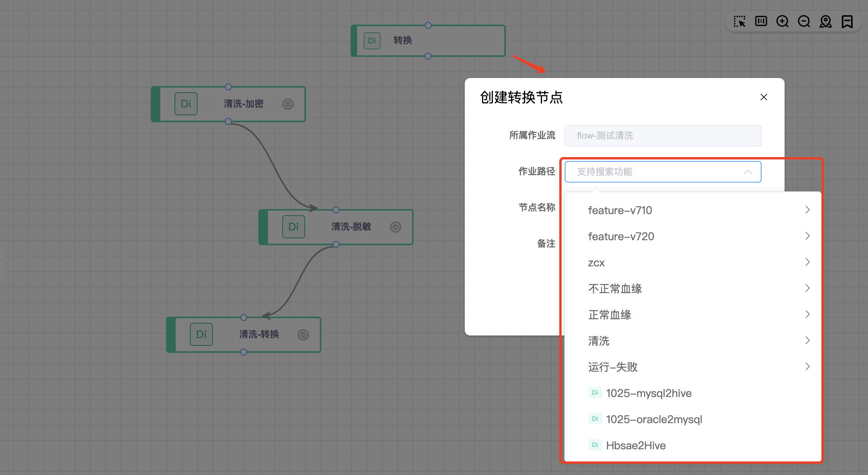Screen dimensions: 868x475
Task: Click the locate-position map pin icon
Action: point(825,22)
